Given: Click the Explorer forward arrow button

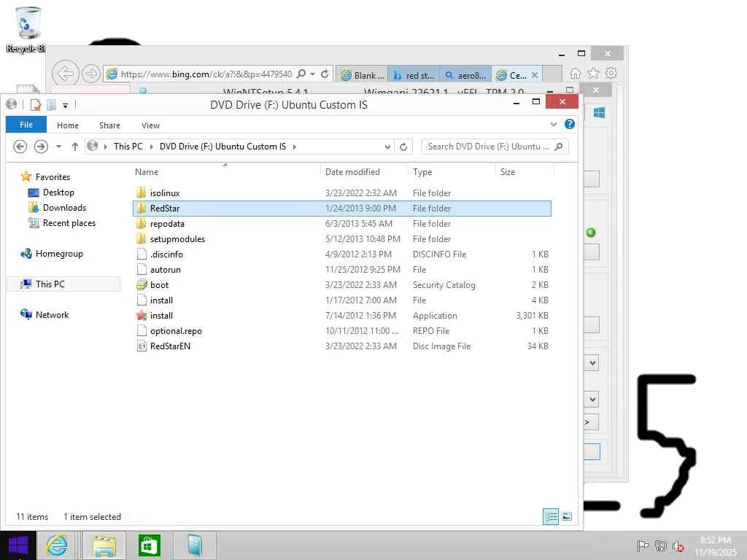Looking at the screenshot, I should pyautogui.click(x=41, y=147).
